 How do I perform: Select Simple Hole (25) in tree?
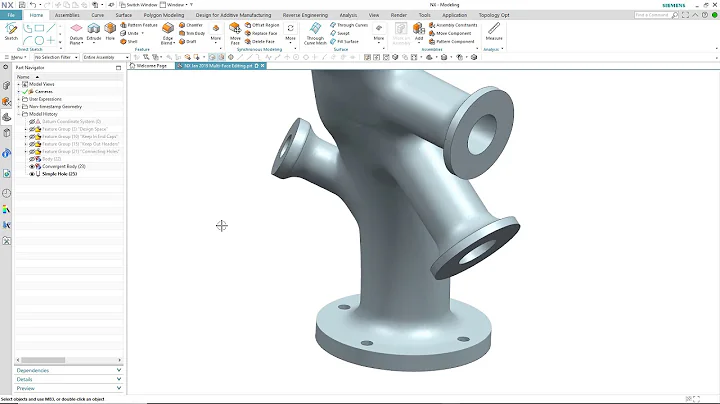pos(59,174)
